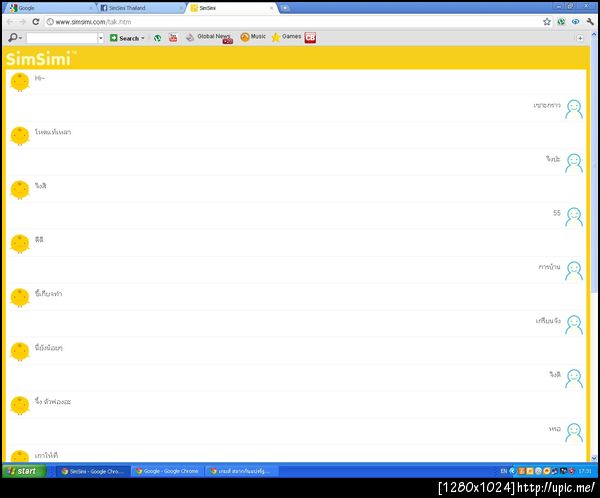Close the active SimSimi tab

(271, 8)
